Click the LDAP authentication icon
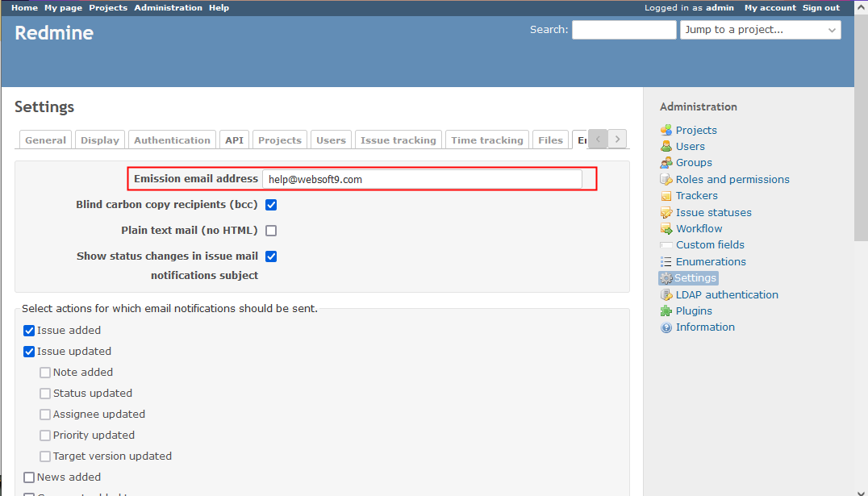 point(666,295)
